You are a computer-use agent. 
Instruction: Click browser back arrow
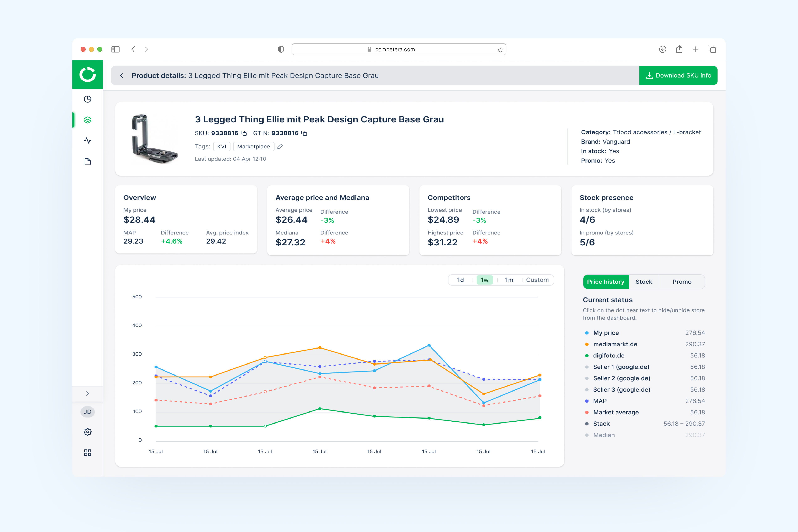pyautogui.click(x=133, y=49)
